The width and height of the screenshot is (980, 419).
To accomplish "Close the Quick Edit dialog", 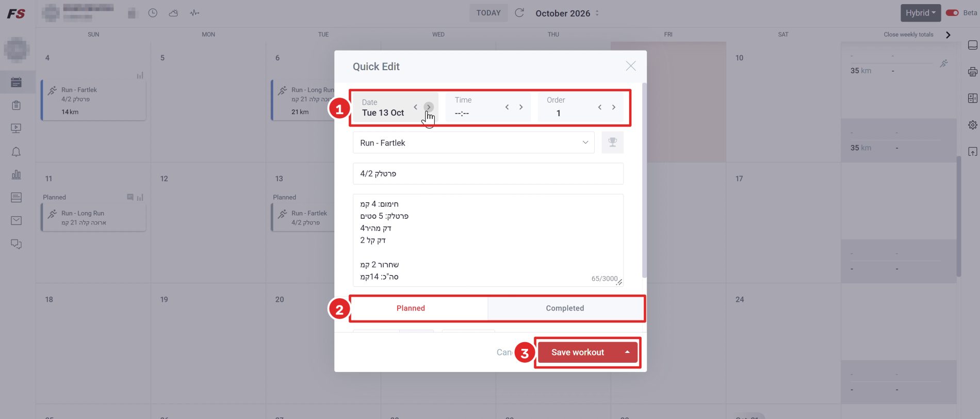I will click(x=630, y=66).
